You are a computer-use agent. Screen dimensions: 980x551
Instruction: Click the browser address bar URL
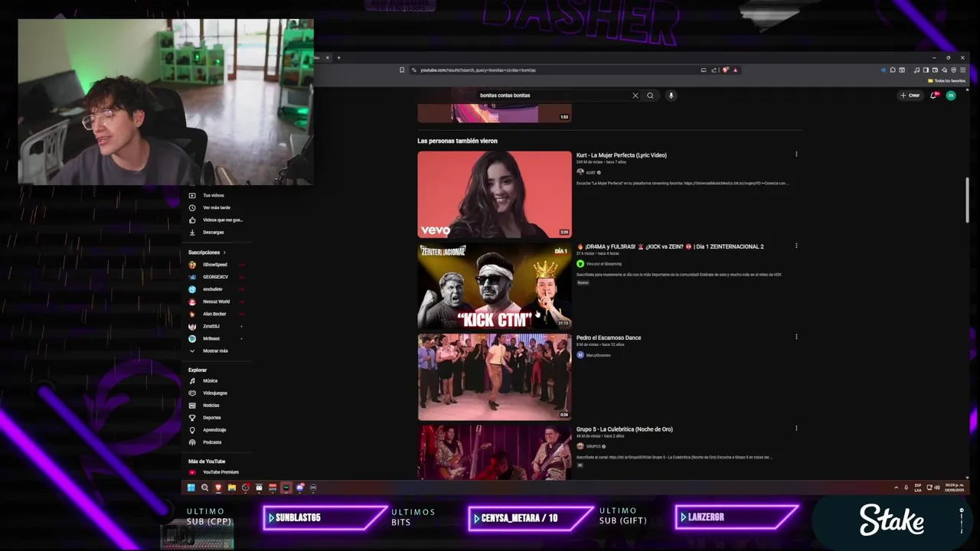(478, 70)
